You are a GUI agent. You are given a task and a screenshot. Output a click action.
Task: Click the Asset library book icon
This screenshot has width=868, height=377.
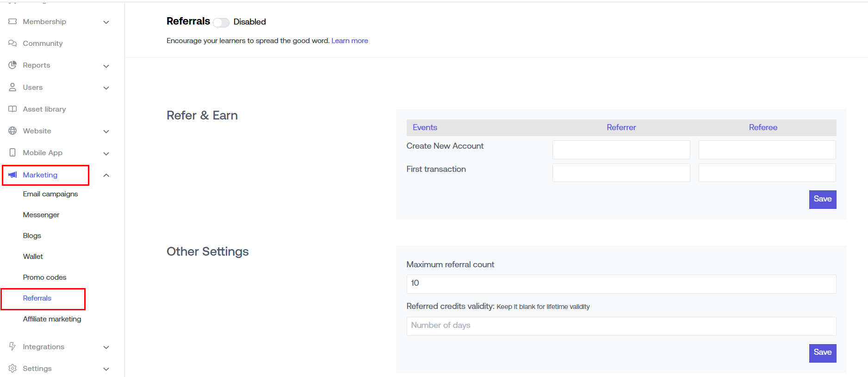(12, 109)
